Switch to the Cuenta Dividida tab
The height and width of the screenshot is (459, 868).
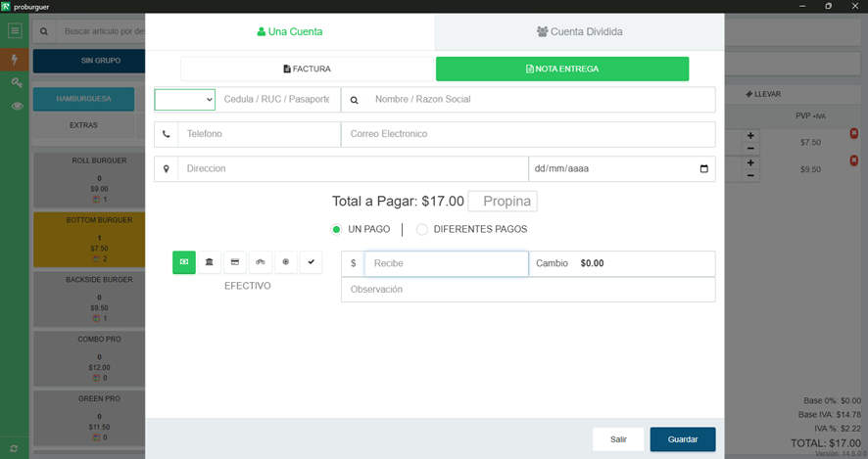click(580, 31)
